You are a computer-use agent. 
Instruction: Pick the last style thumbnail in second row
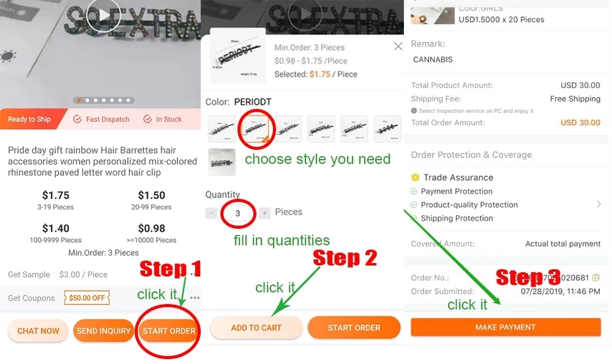pyautogui.click(x=222, y=162)
